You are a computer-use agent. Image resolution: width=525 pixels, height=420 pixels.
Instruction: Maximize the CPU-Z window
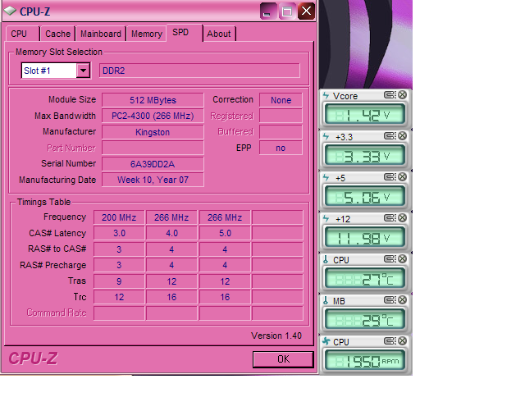(287, 11)
